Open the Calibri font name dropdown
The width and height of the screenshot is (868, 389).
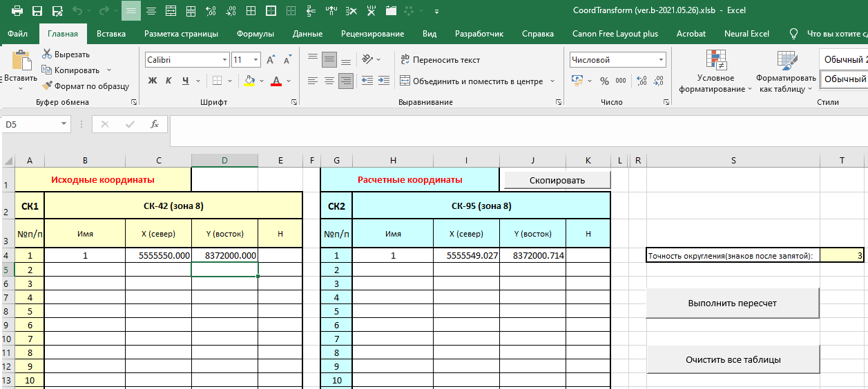click(x=224, y=60)
